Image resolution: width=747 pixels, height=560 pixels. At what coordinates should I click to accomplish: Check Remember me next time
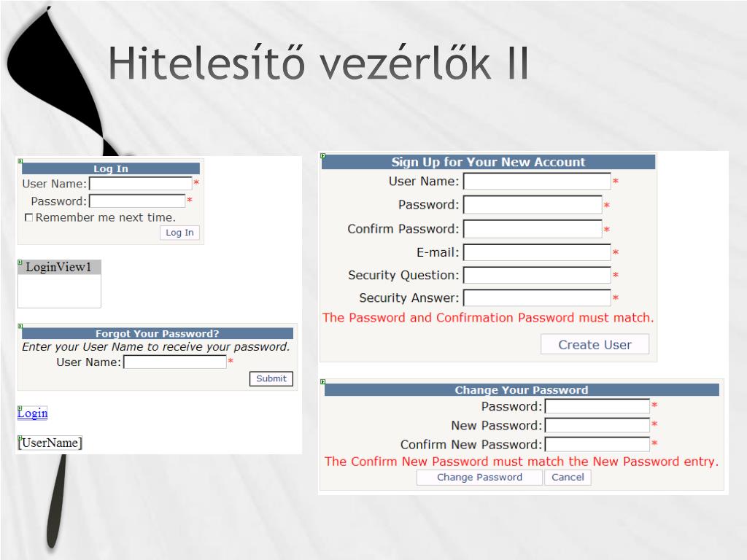pos(28,217)
